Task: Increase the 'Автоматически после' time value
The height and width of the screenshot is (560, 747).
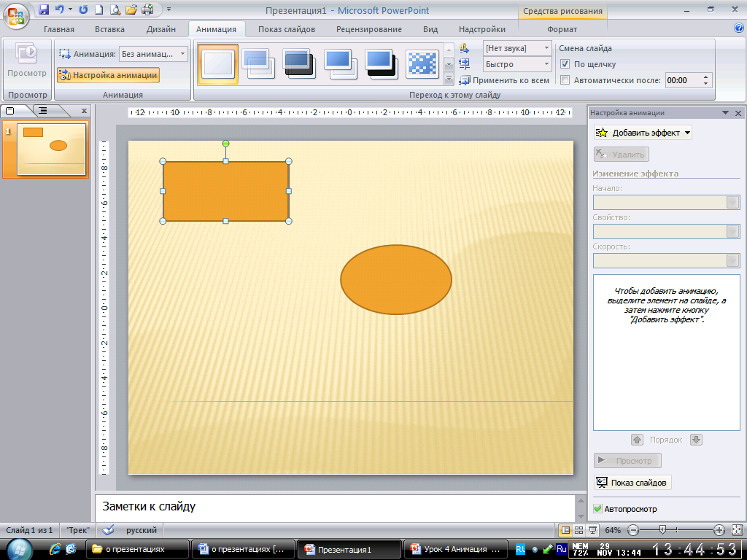Action: tap(705, 77)
